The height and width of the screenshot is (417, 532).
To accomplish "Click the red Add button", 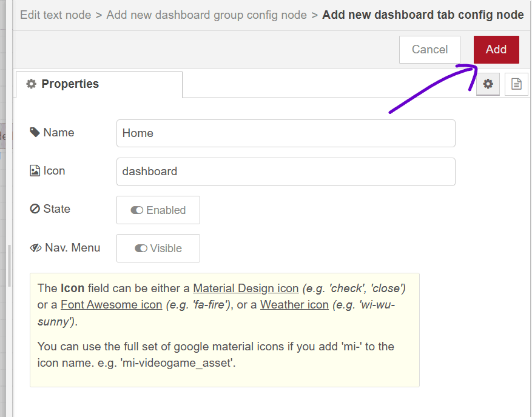I will [496, 50].
